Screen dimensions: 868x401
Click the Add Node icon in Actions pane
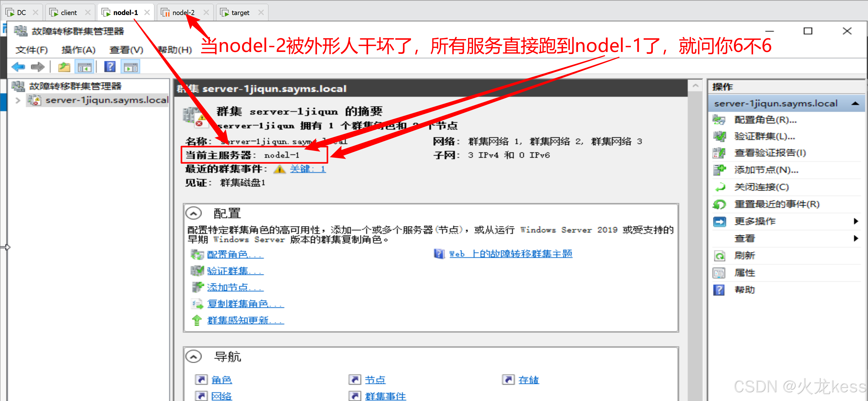(x=720, y=170)
